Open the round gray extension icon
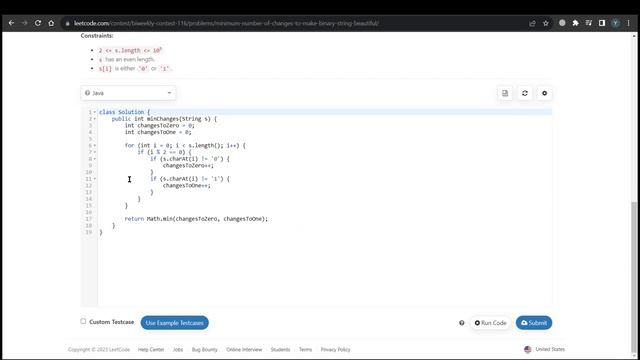The width and height of the screenshot is (640, 360). click(x=562, y=23)
